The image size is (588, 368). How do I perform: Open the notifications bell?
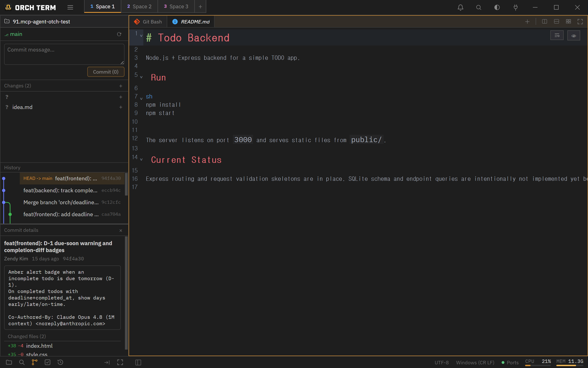tap(461, 7)
